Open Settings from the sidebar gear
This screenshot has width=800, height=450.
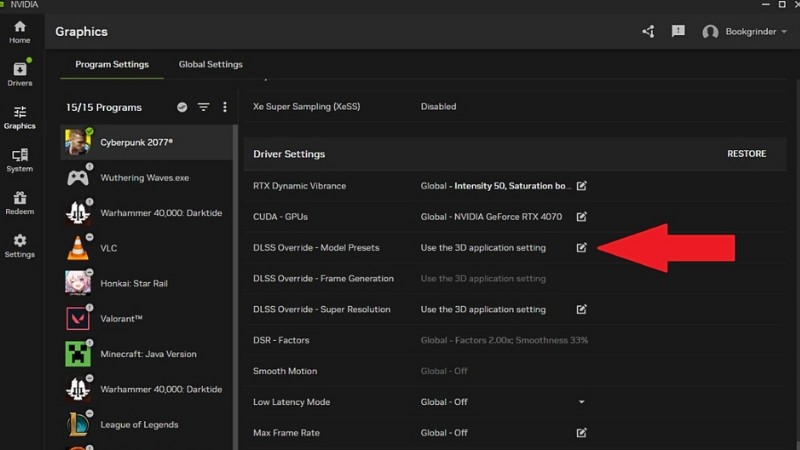19,246
